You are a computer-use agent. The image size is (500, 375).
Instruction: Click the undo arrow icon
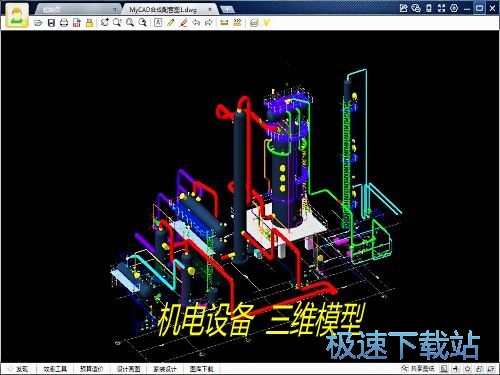196,23
